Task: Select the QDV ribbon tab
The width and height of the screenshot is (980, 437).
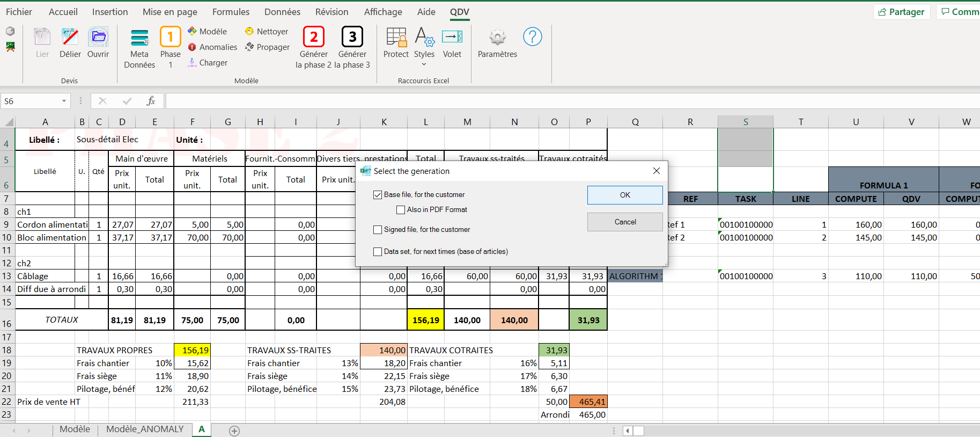Action: [460, 12]
